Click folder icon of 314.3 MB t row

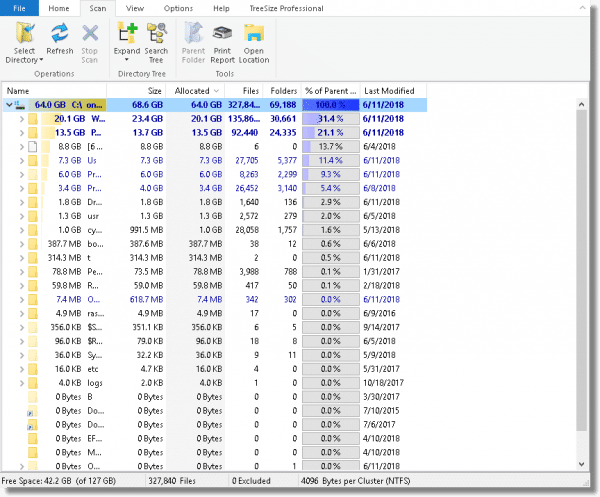(33, 258)
